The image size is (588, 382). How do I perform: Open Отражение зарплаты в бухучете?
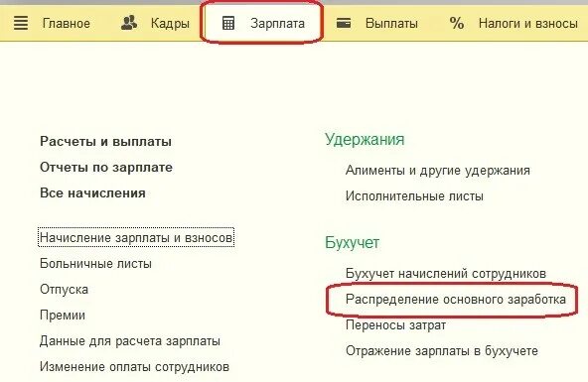click(442, 351)
